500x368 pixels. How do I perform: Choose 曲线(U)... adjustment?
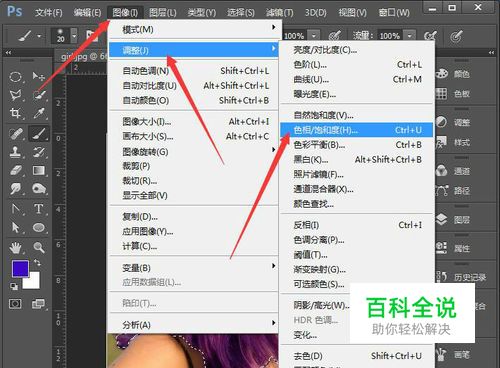tap(357, 79)
